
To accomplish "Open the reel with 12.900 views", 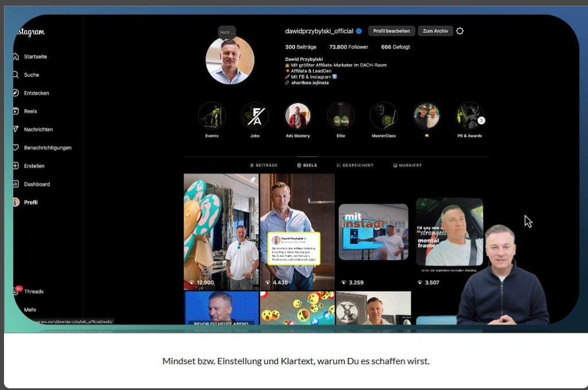I will tap(221, 232).
